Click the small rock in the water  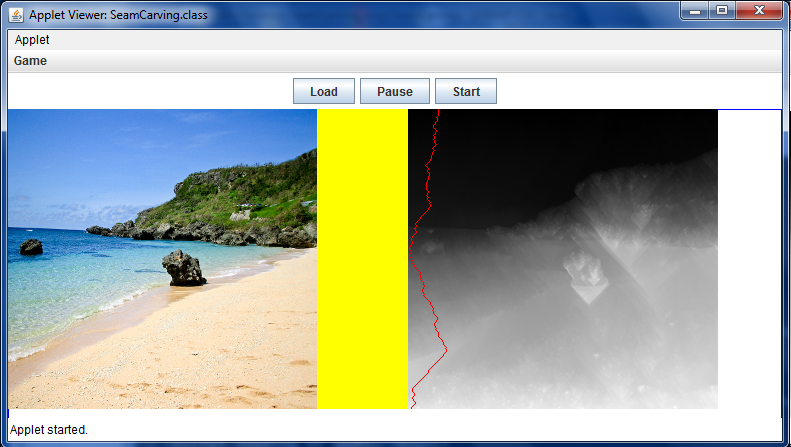click(x=31, y=247)
